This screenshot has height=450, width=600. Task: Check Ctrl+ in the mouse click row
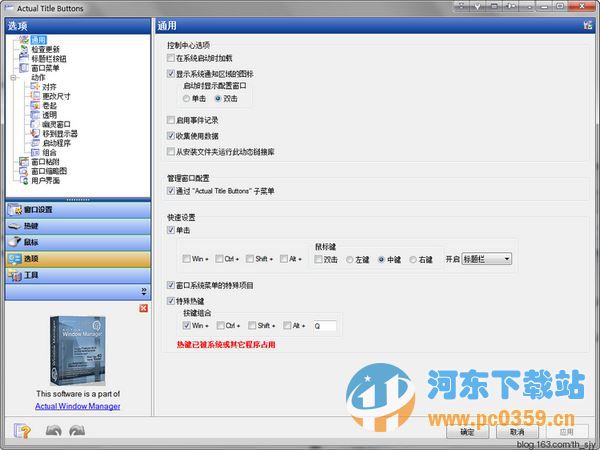pyautogui.click(x=219, y=259)
